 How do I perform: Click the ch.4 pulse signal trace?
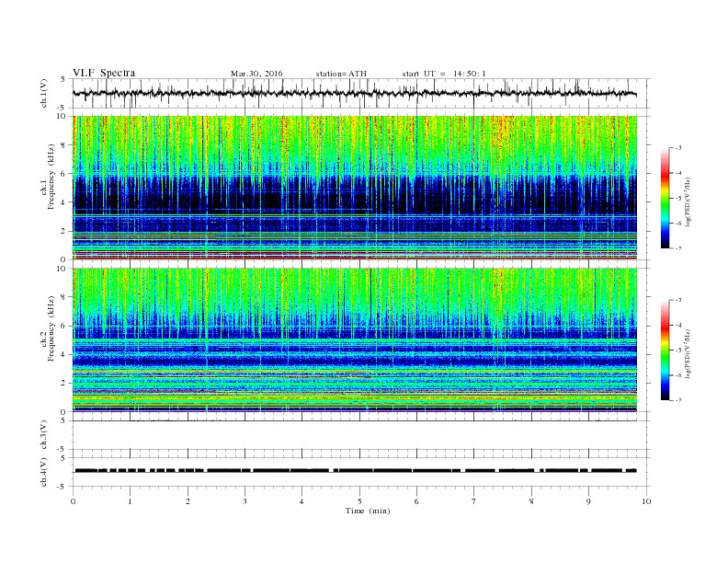tap(356, 471)
